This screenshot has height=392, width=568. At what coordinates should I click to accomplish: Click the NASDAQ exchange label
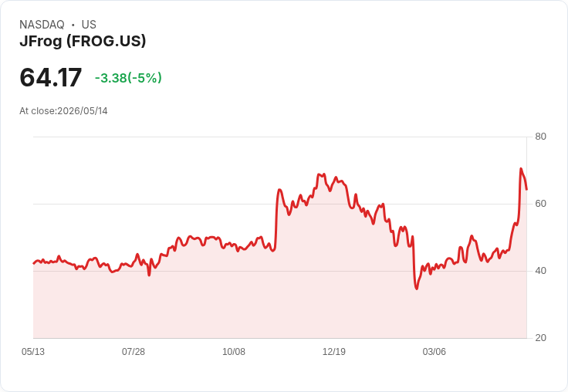[x=42, y=25]
